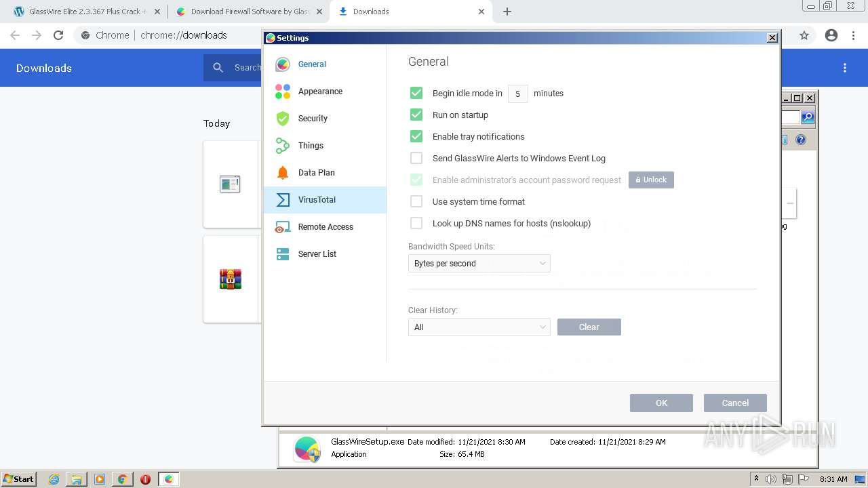Viewport: 868px width, 488px height.
Task: Open Internet Explorer from the taskbar
Action: tap(54, 479)
